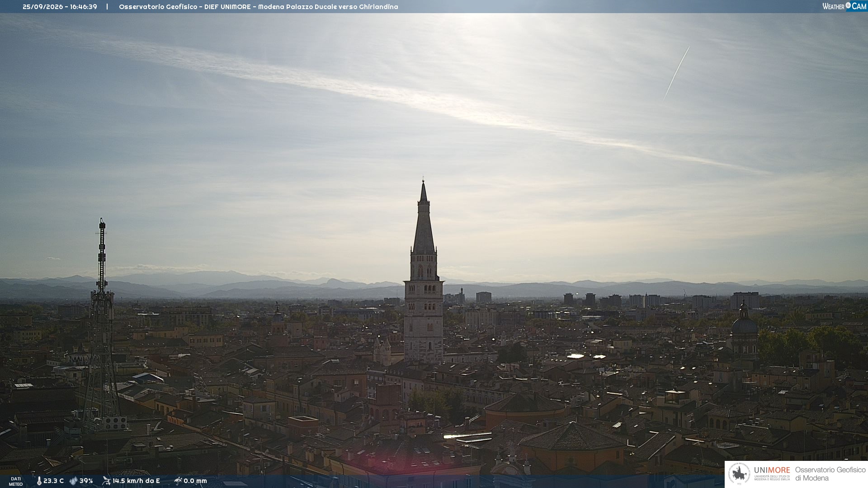Viewport: 868px width, 488px height.
Task: Click the UNIMORE wordmark text
Action: 772,470
